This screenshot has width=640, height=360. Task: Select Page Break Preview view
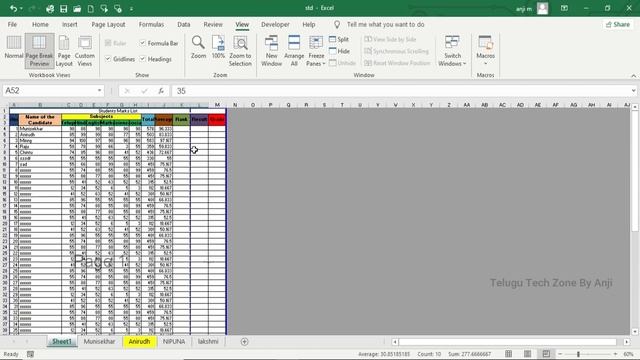tap(39, 51)
